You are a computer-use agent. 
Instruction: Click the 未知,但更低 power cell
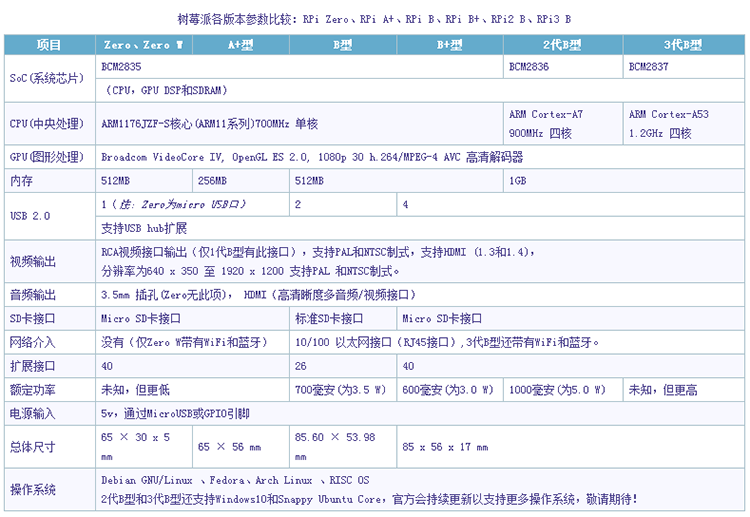[x=192, y=390]
